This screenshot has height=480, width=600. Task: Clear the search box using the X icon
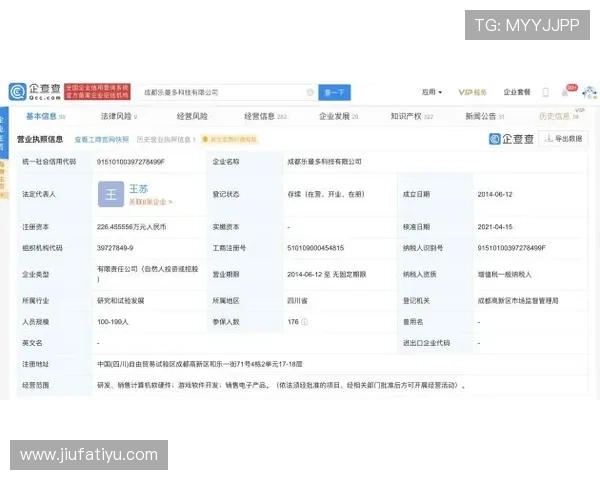[x=310, y=92]
